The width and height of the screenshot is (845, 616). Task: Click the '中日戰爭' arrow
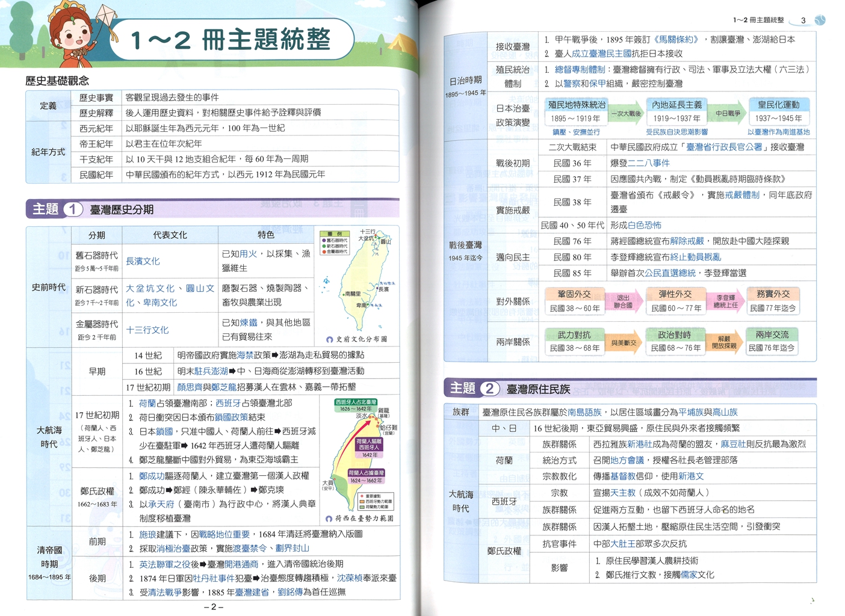[727, 113]
